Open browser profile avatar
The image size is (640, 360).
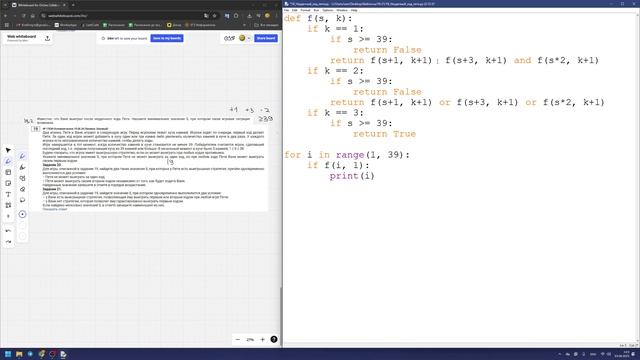click(267, 16)
